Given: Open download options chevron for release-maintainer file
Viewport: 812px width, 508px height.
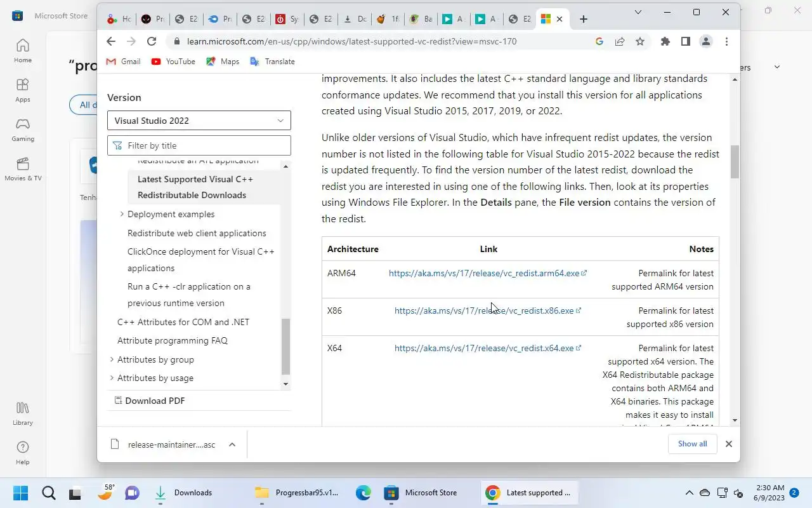Looking at the screenshot, I should coord(232,444).
